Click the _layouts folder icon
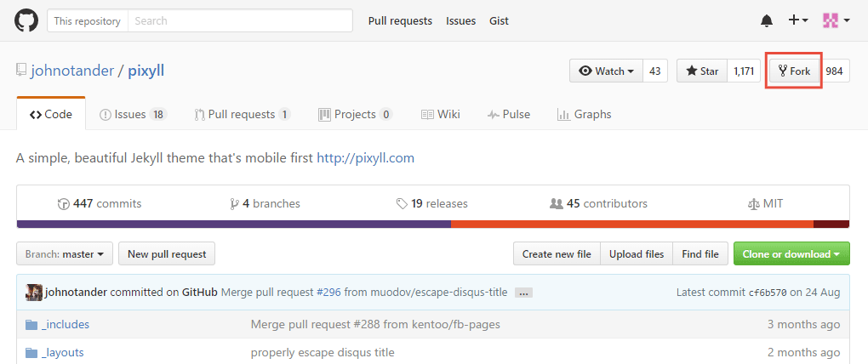868x364 pixels. 31,353
